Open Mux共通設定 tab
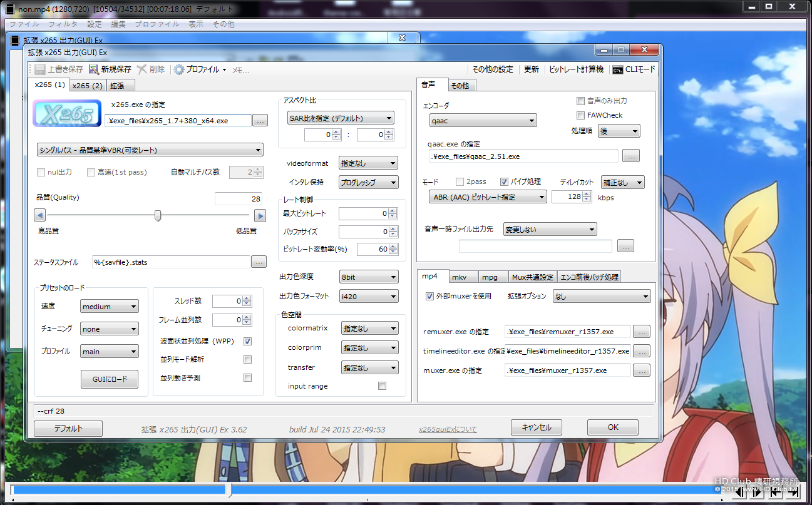This screenshot has width=812, height=505. tap(532, 277)
